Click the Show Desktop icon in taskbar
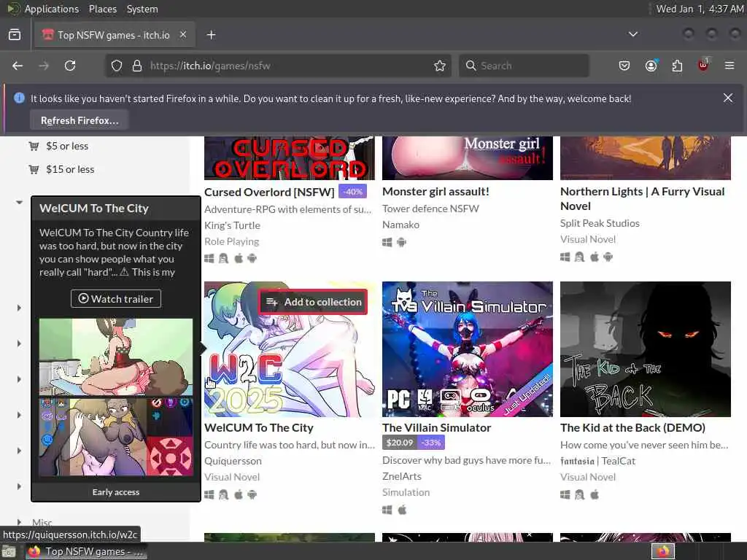 pyautogui.click(x=9, y=552)
